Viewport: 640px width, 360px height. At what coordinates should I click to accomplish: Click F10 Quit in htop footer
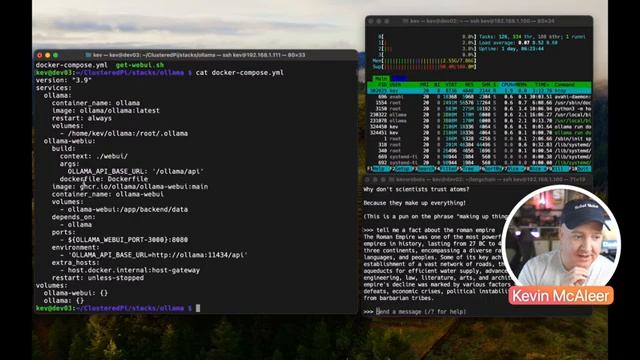click(x=582, y=169)
